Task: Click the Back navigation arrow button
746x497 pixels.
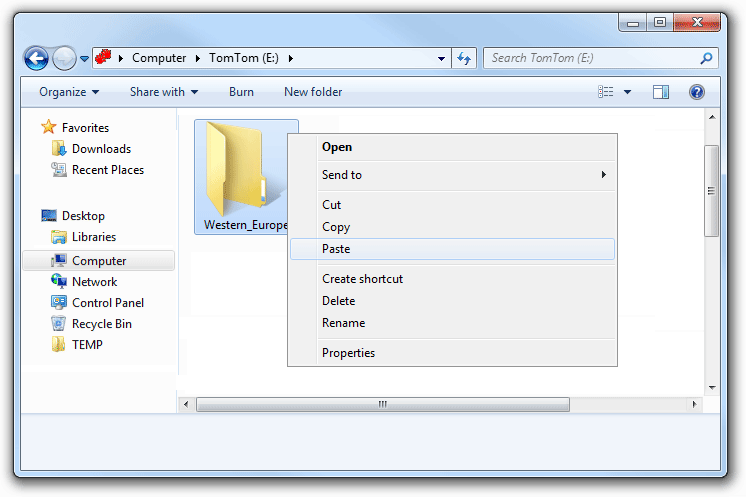Action: click(37, 58)
